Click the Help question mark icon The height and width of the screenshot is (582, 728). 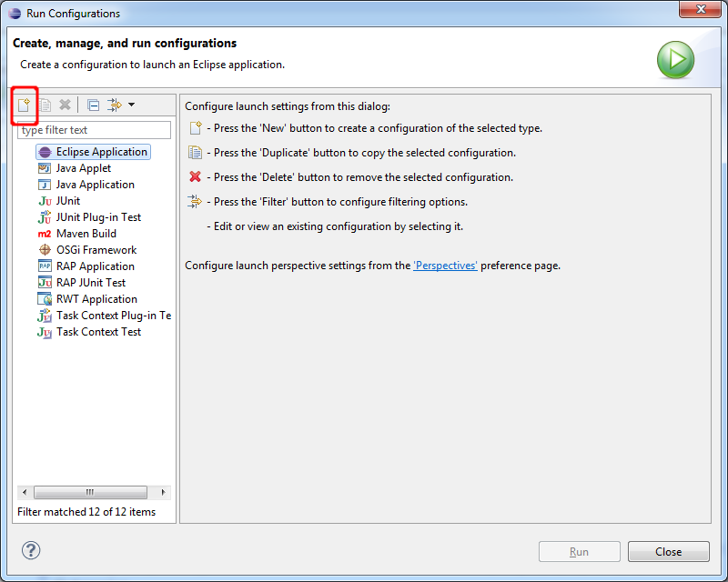31,550
